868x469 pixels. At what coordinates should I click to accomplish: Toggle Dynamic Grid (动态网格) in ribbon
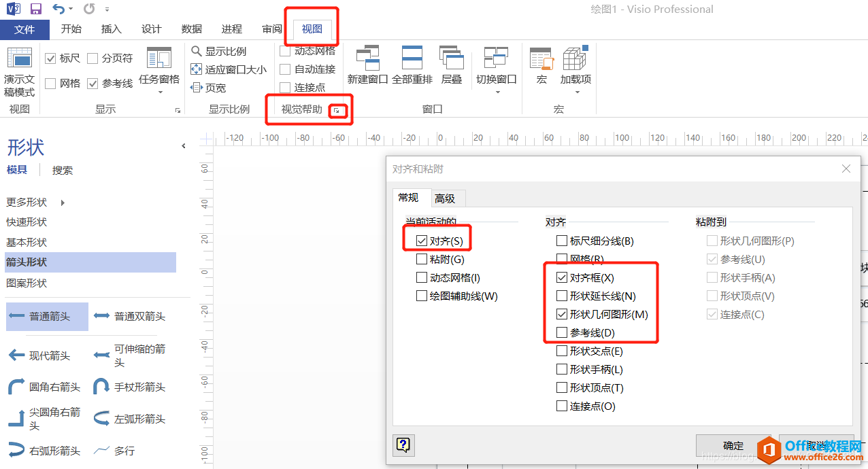click(285, 51)
